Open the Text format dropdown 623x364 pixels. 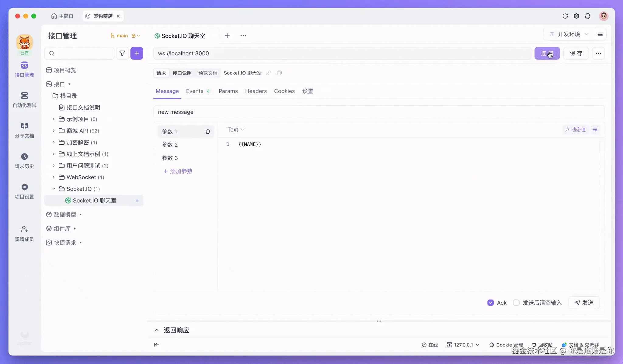(x=236, y=130)
